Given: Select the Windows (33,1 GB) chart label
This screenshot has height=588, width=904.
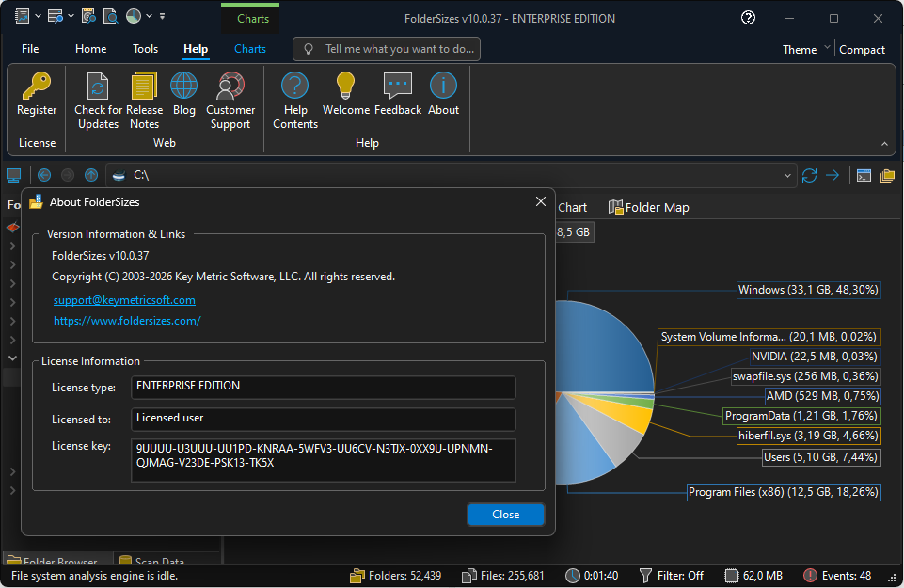Looking at the screenshot, I should tap(808, 290).
